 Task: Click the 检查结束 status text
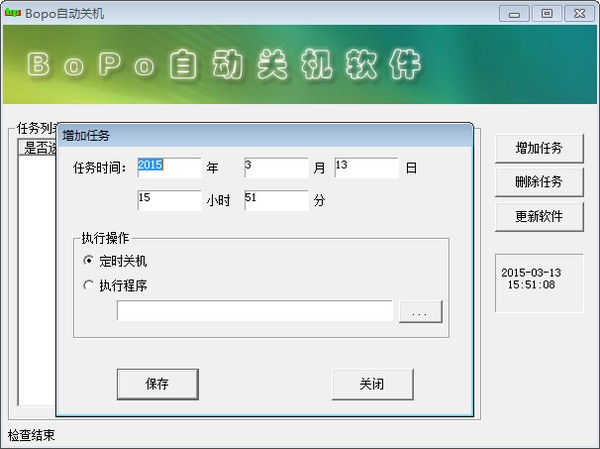[x=31, y=435]
